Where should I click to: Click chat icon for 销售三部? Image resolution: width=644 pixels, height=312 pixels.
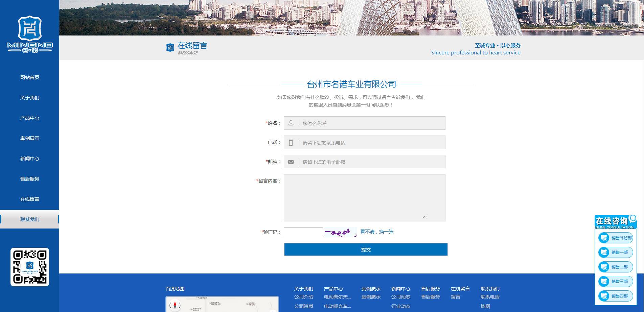(604, 282)
